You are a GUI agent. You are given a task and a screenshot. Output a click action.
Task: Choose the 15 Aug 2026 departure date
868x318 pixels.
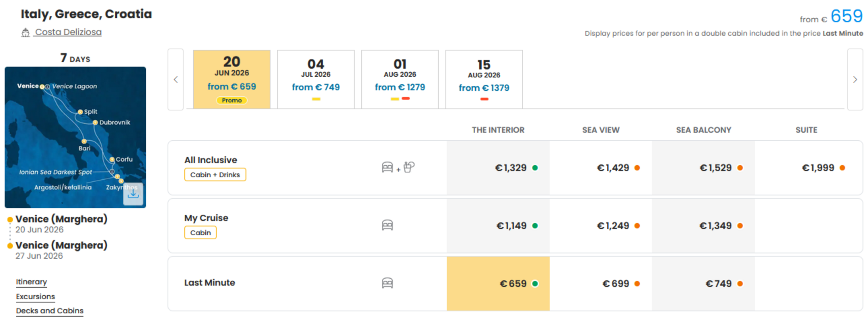[484, 79]
